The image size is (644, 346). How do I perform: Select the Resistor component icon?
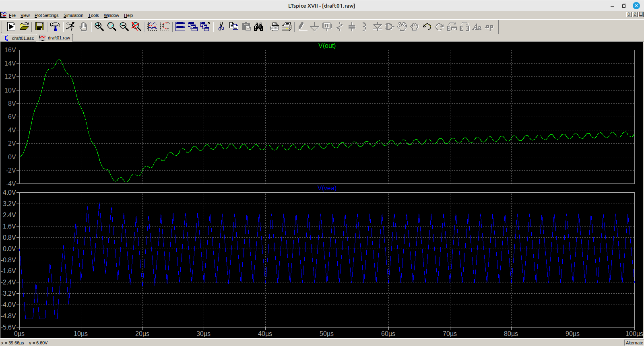coord(340,27)
